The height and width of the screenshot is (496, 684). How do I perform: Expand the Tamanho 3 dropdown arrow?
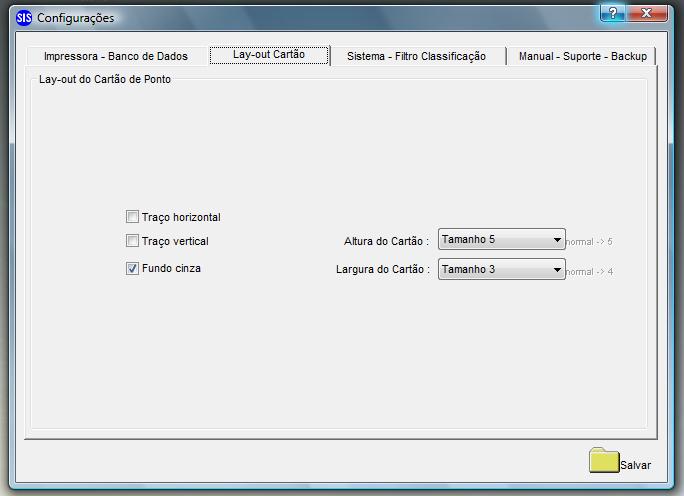coord(557,270)
